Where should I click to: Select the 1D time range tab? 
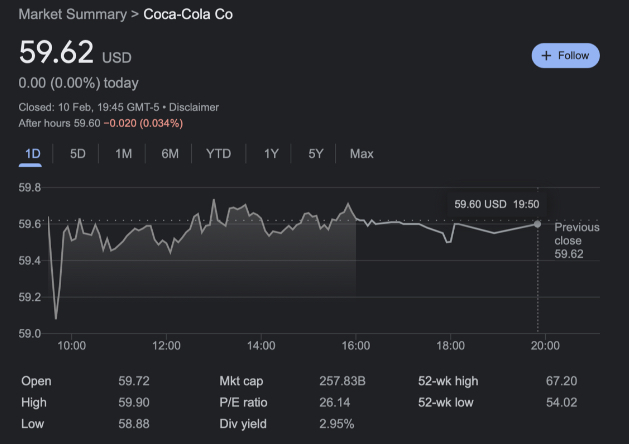(x=32, y=154)
